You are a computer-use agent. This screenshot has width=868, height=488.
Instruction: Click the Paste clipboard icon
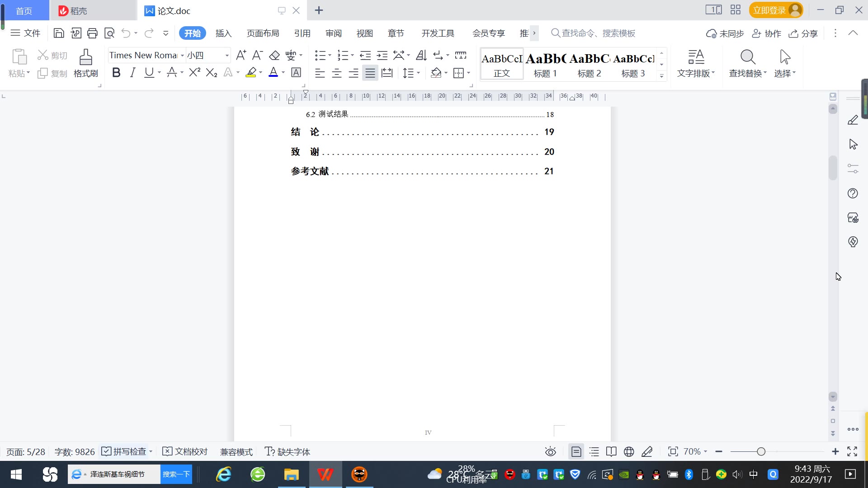coord(19,57)
